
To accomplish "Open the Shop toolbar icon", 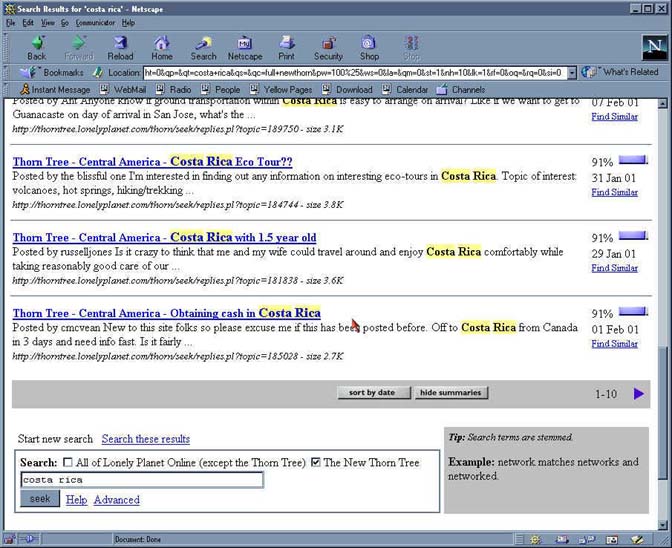I will click(369, 48).
